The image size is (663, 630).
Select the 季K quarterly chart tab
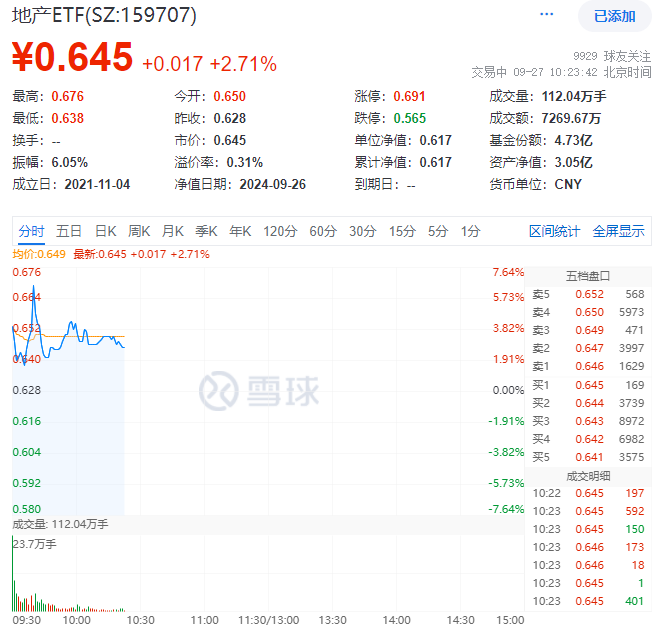tap(207, 231)
